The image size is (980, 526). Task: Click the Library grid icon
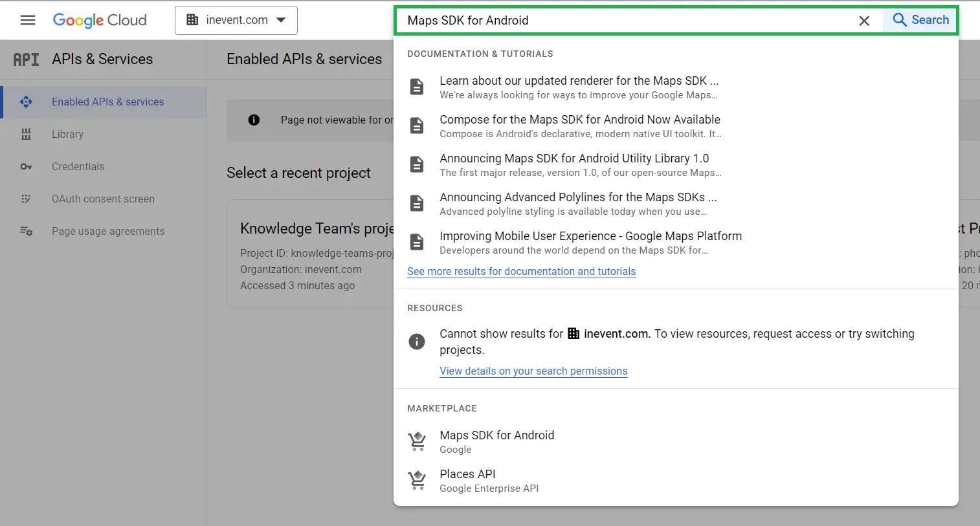(26, 134)
